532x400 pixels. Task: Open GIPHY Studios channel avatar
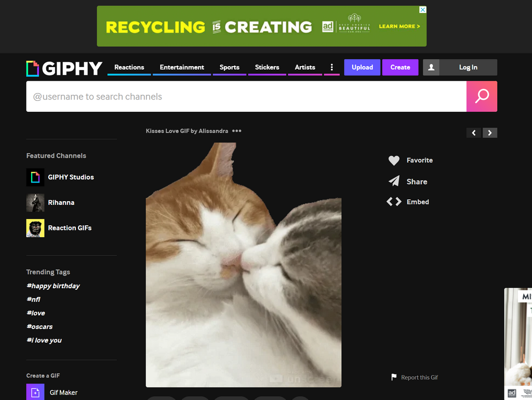click(35, 177)
